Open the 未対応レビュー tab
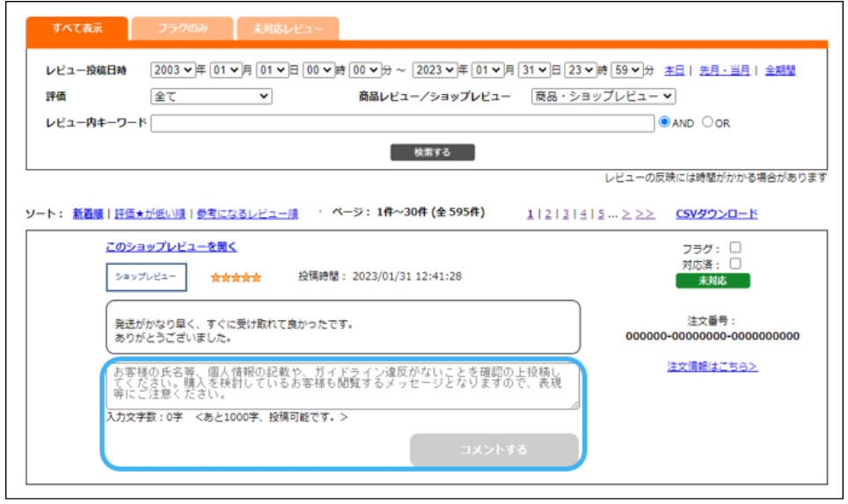848x504 pixels. (x=288, y=29)
